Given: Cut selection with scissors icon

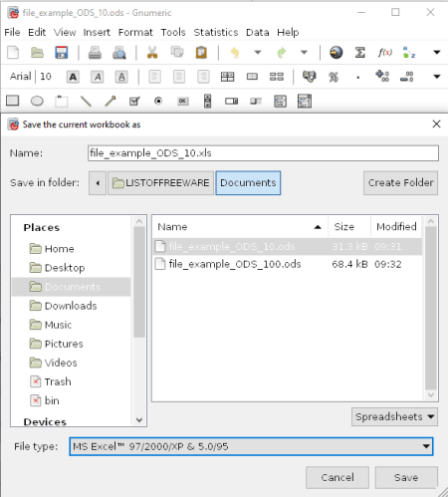Looking at the screenshot, I should click(x=152, y=53).
